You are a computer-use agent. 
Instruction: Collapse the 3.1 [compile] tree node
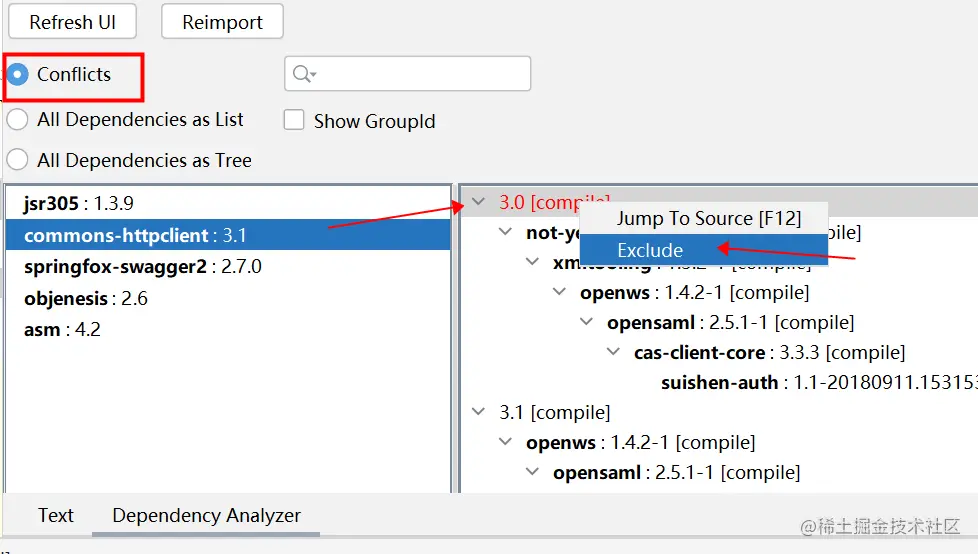[x=478, y=411]
